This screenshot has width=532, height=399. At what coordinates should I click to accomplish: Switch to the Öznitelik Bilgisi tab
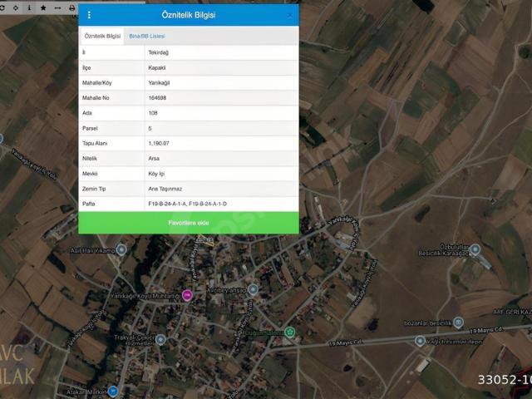[x=102, y=36]
